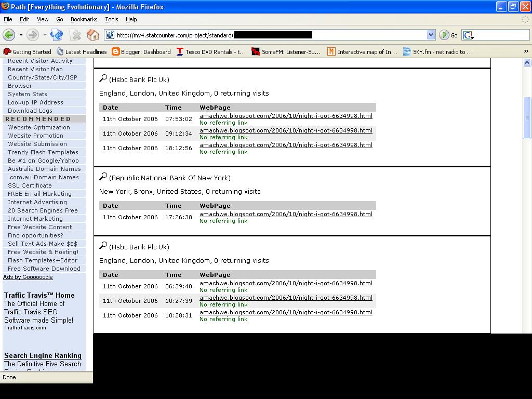Open the Forward button history dropdown
This screenshot has height=399, width=532.
tap(45, 35)
